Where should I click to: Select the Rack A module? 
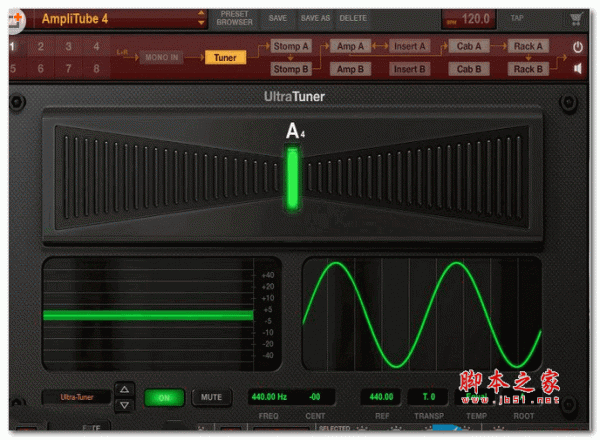tap(528, 46)
